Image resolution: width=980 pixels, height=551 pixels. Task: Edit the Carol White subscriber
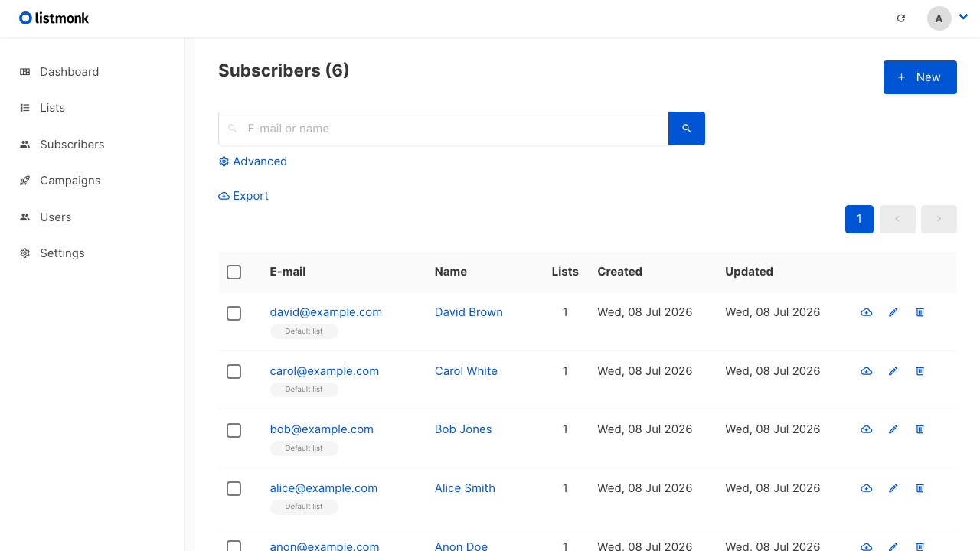click(x=893, y=371)
